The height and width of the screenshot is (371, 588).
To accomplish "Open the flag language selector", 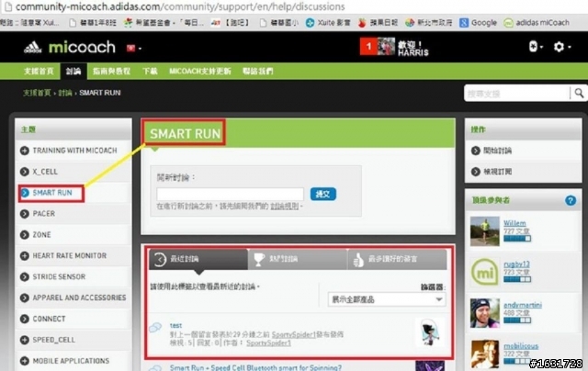I will (134, 49).
